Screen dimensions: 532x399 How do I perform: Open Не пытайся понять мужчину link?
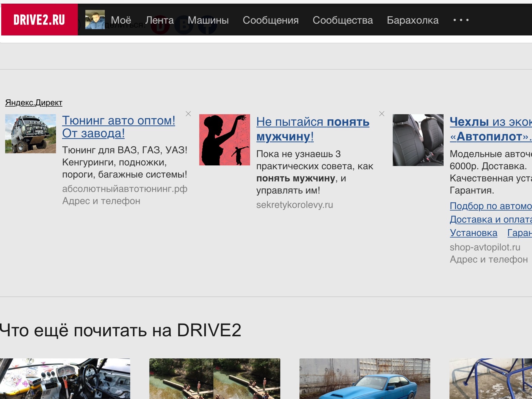313,129
